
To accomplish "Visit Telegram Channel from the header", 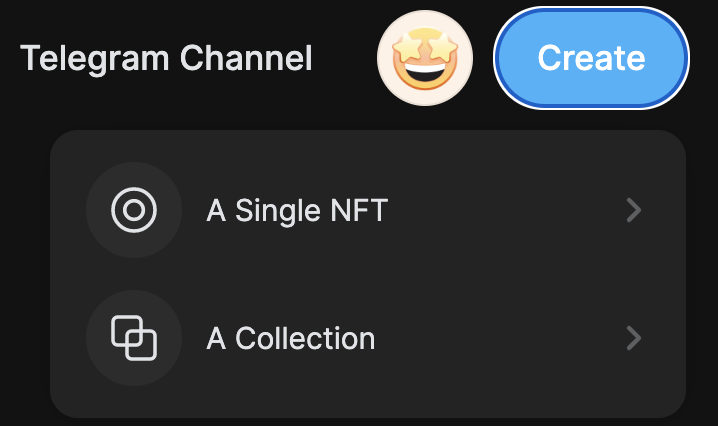I will tap(166, 58).
